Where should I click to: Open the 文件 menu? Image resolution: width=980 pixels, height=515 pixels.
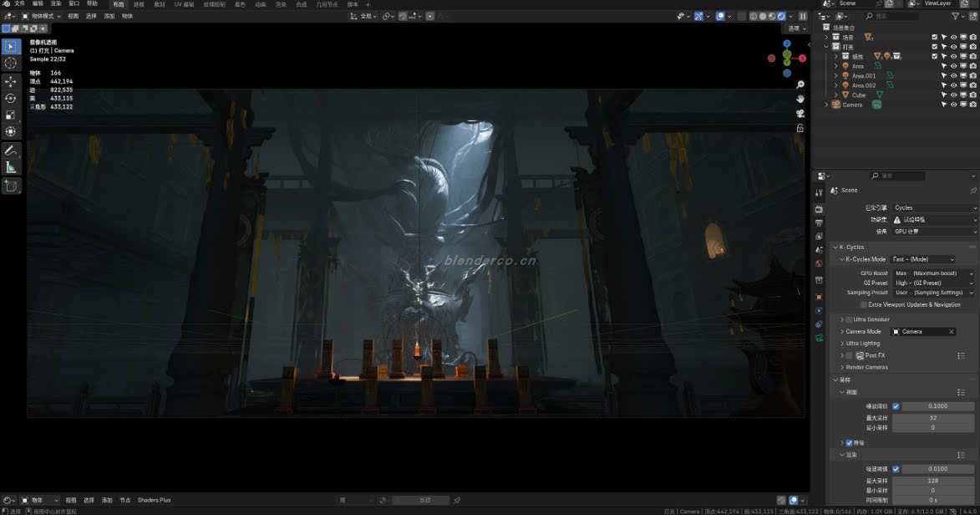click(x=20, y=3)
